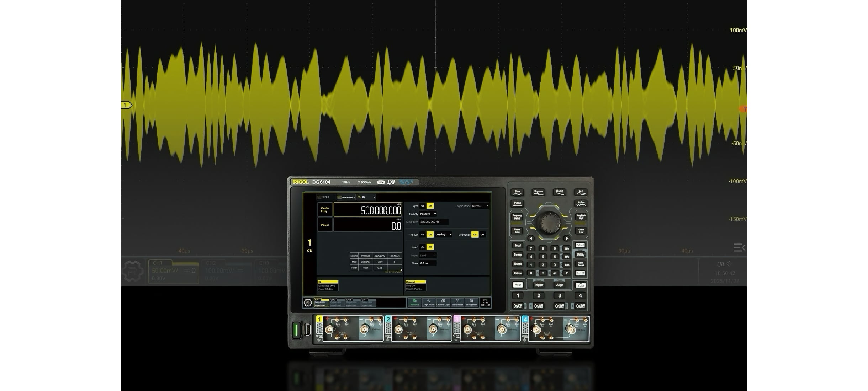
Task: Select the Noise waveform key
Action: coord(581,204)
